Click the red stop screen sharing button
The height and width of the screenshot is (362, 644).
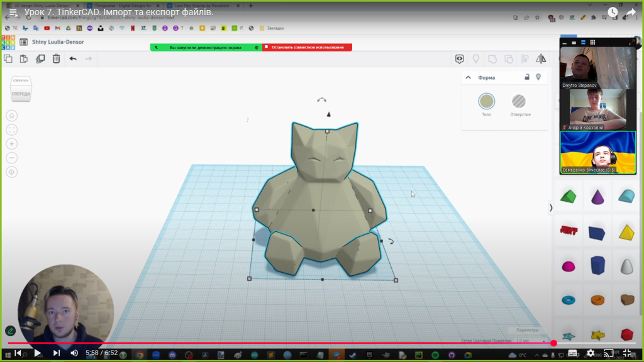coord(307,47)
